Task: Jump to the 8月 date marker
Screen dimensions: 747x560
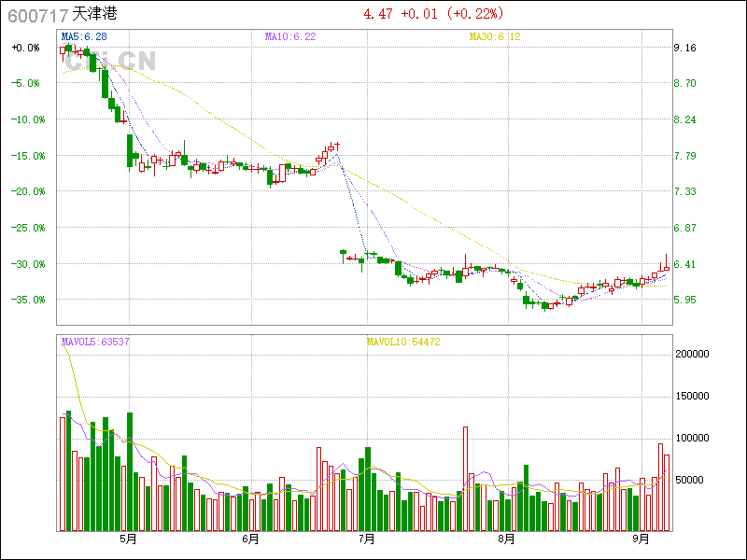Action: [506, 539]
